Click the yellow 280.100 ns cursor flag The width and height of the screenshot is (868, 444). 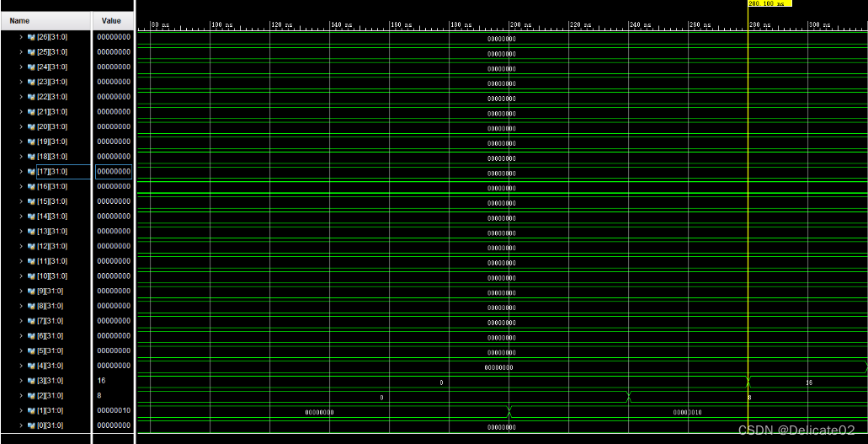coord(770,3)
